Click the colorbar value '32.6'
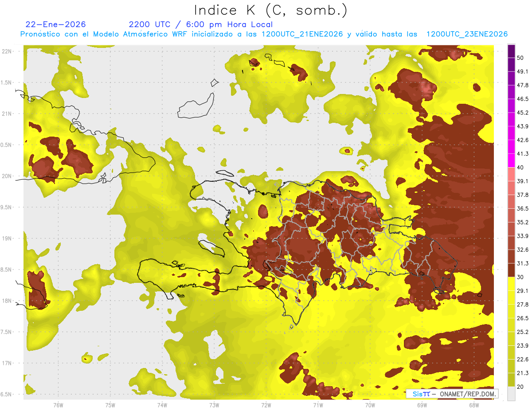 point(523,250)
